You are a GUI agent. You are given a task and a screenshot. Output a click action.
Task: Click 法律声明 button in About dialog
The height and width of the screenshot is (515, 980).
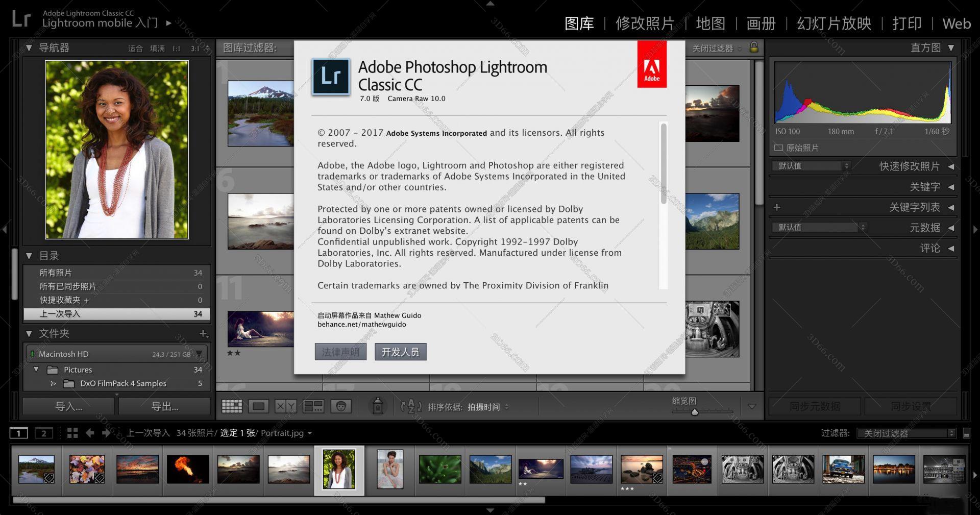(340, 352)
